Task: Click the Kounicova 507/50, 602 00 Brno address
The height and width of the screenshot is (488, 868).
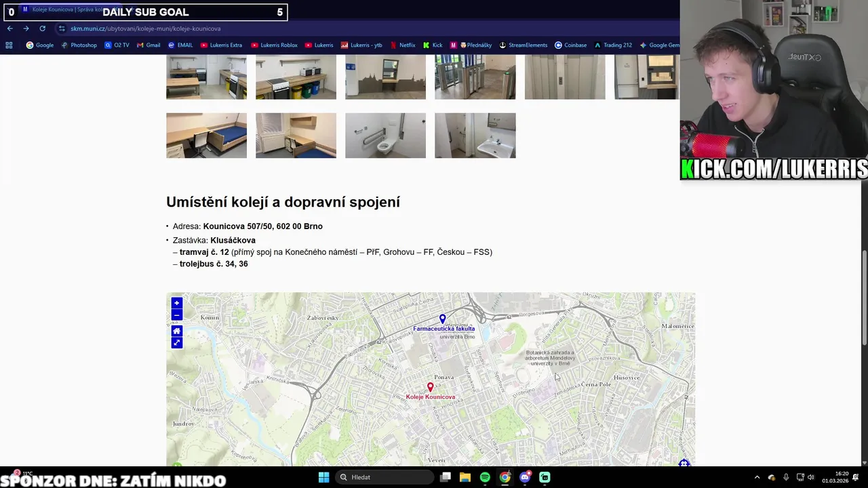Action: click(x=262, y=226)
